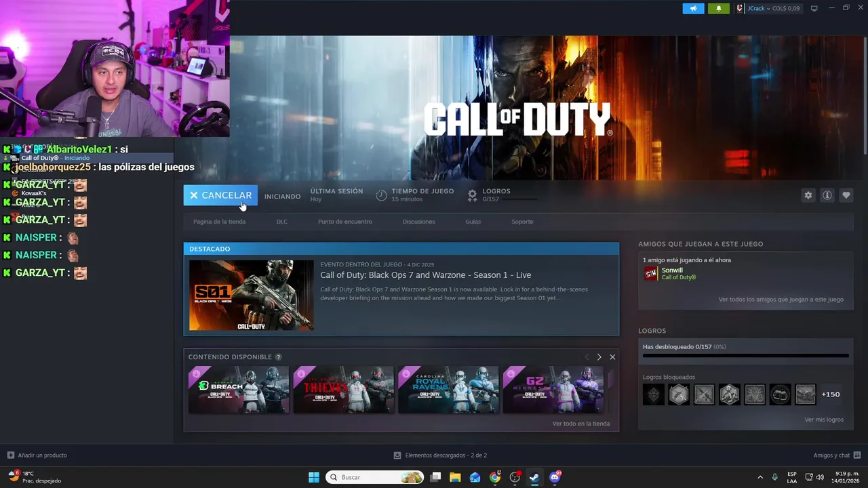This screenshot has width=868, height=488.
Task: Show next available content arrow
Action: [x=599, y=357]
